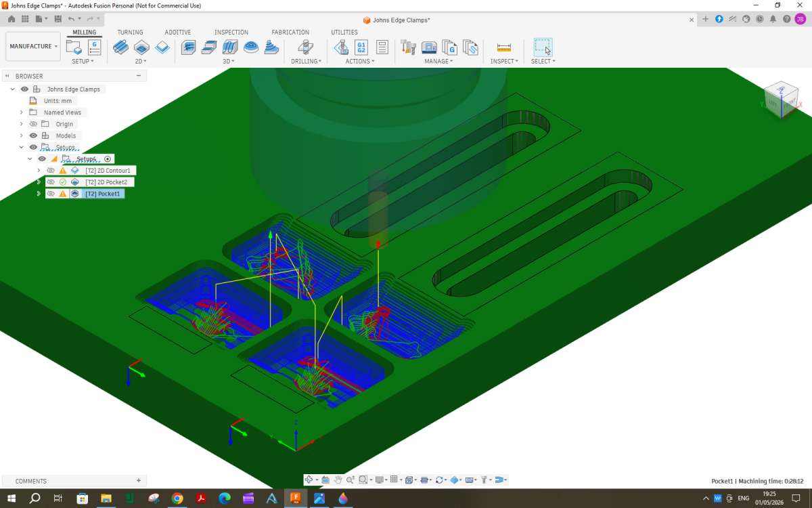Open Google Chrome from the taskbar

tap(177, 499)
